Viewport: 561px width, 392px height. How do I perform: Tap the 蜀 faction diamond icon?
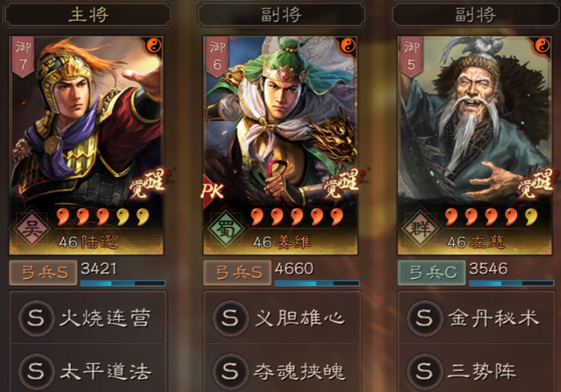(226, 228)
